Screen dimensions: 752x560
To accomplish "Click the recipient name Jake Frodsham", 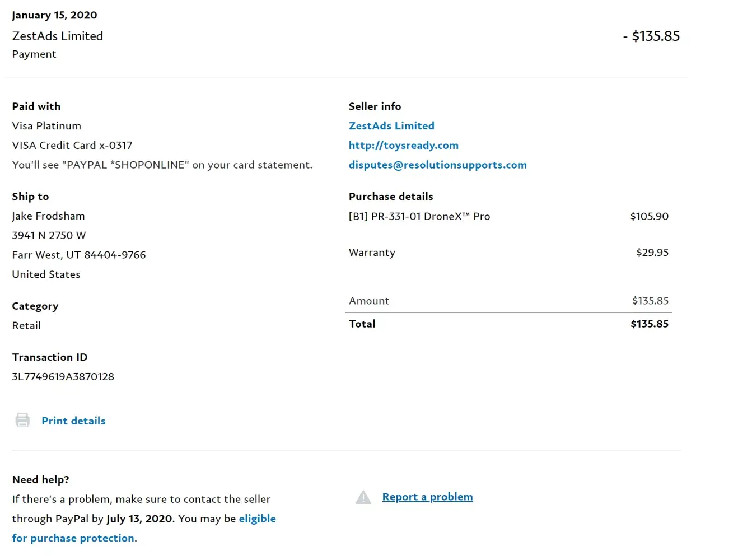I will (48, 216).
